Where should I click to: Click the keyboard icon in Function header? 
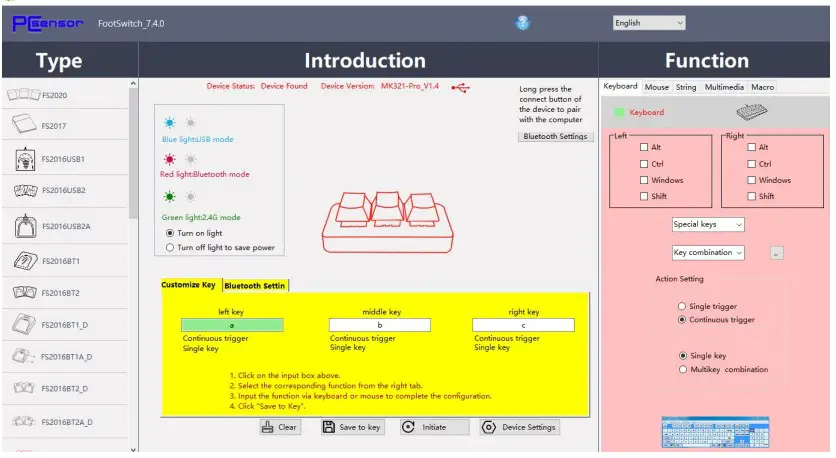pyautogui.click(x=752, y=111)
